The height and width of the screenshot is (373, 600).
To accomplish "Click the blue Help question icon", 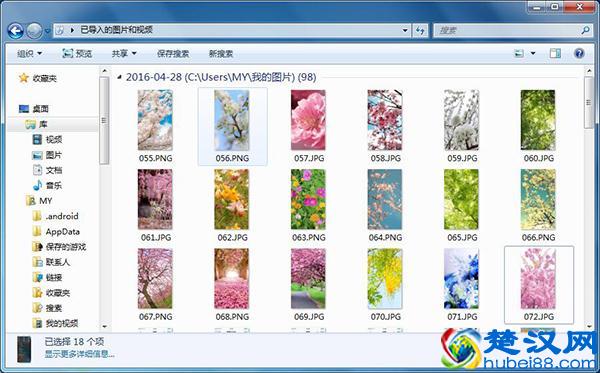I will pos(579,53).
